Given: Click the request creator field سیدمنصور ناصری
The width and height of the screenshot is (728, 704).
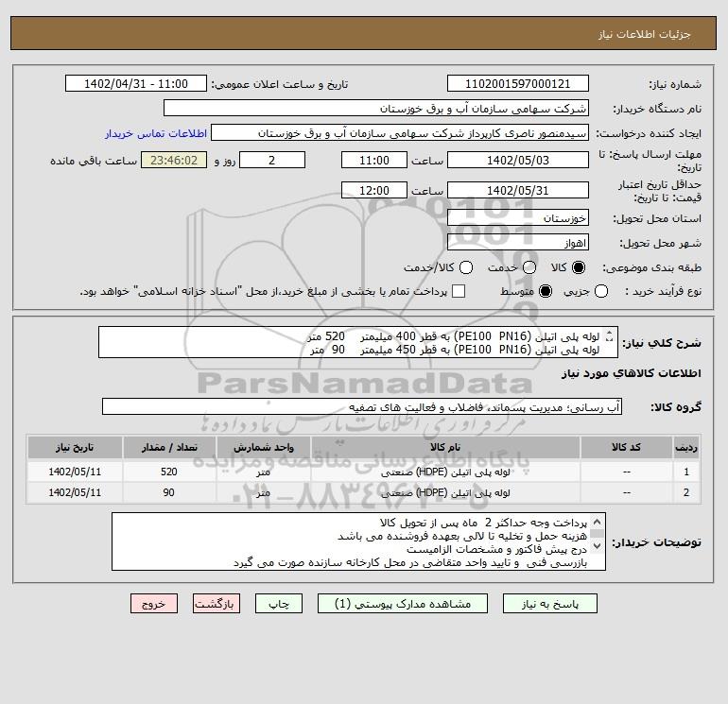Looking at the screenshot, I should point(400,133).
